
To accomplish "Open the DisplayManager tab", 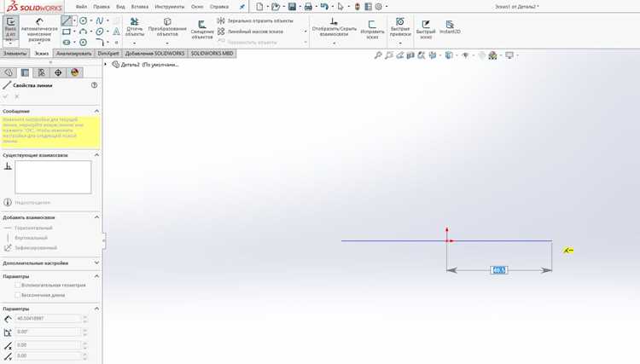I will [x=74, y=72].
